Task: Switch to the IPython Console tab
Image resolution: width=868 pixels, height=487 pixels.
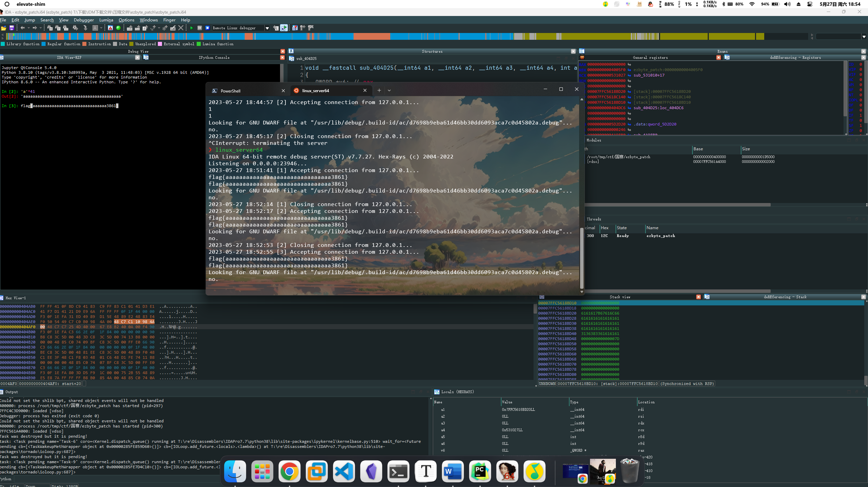Action: click(213, 57)
